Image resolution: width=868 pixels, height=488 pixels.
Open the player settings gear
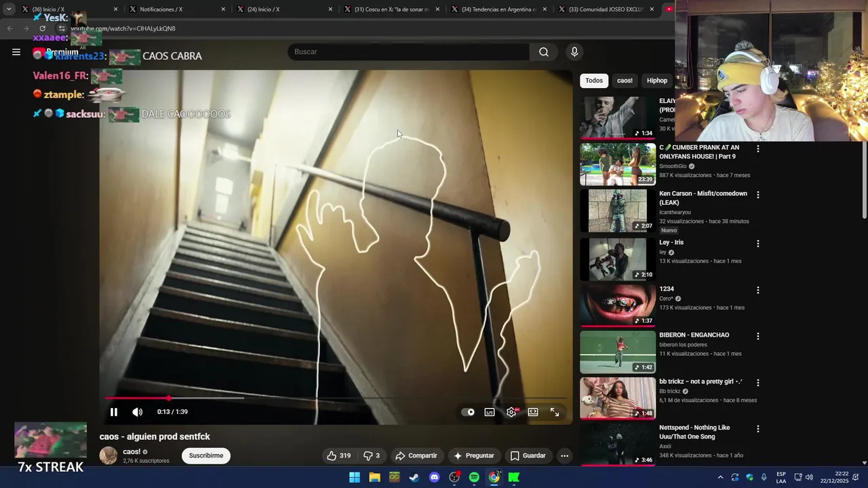pos(511,412)
